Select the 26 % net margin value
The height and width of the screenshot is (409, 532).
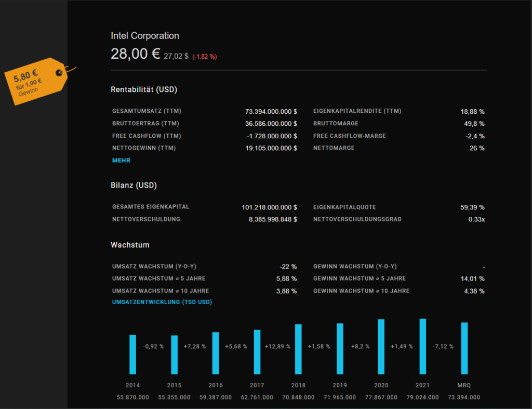pos(477,148)
